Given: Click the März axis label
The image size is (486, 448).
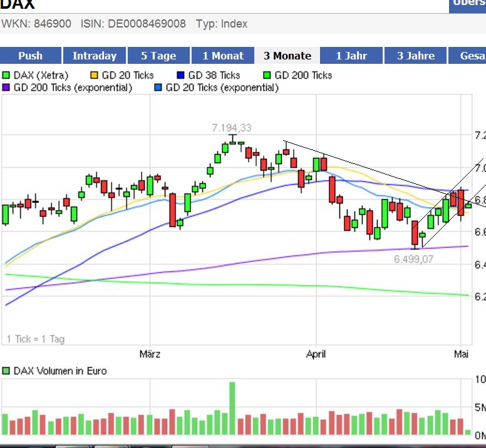Looking at the screenshot, I should point(150,354).
